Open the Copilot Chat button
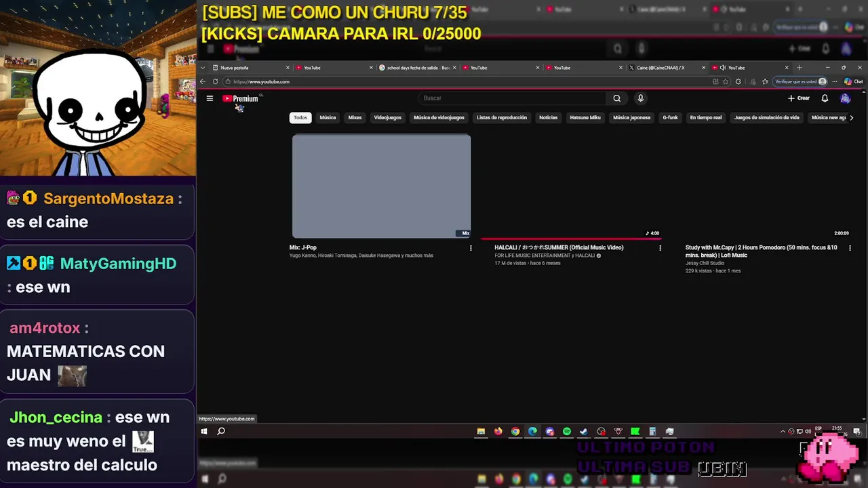The image size is (868, 488). 853,81
